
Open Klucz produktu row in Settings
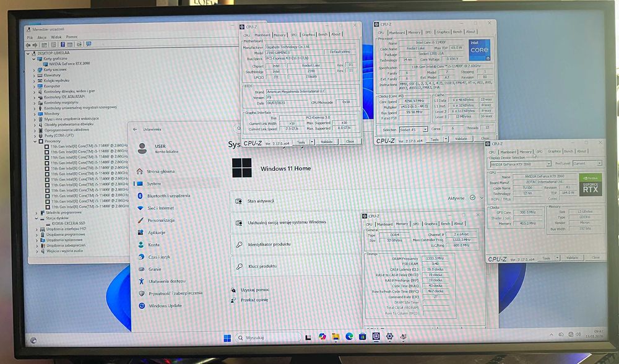tap(295, 266)
